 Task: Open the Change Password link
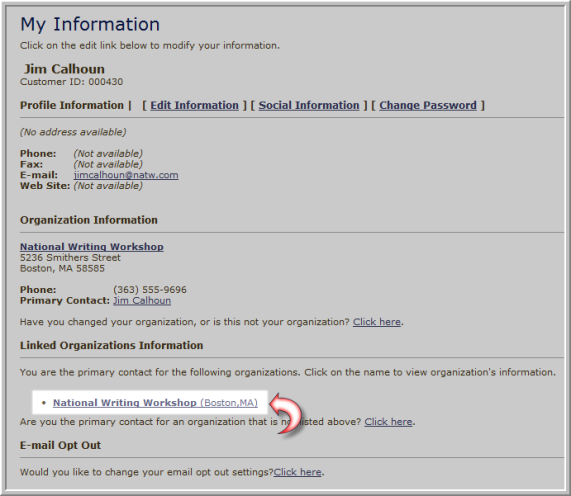[428, 105]
